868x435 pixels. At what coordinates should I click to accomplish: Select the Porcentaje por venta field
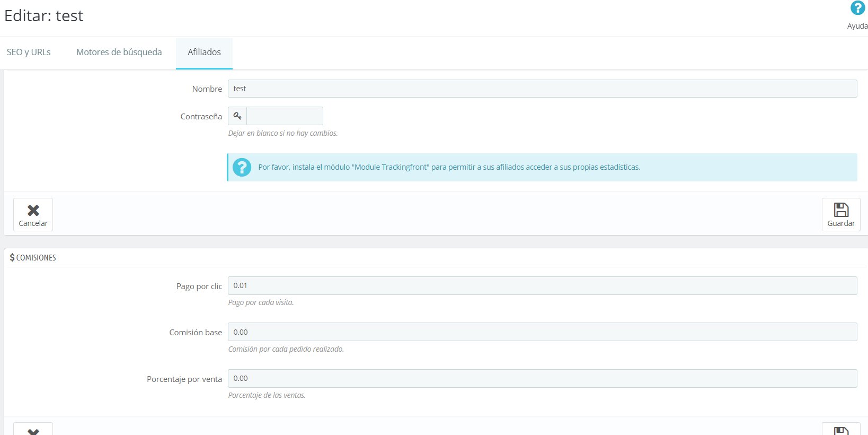[x=542, y=378]
